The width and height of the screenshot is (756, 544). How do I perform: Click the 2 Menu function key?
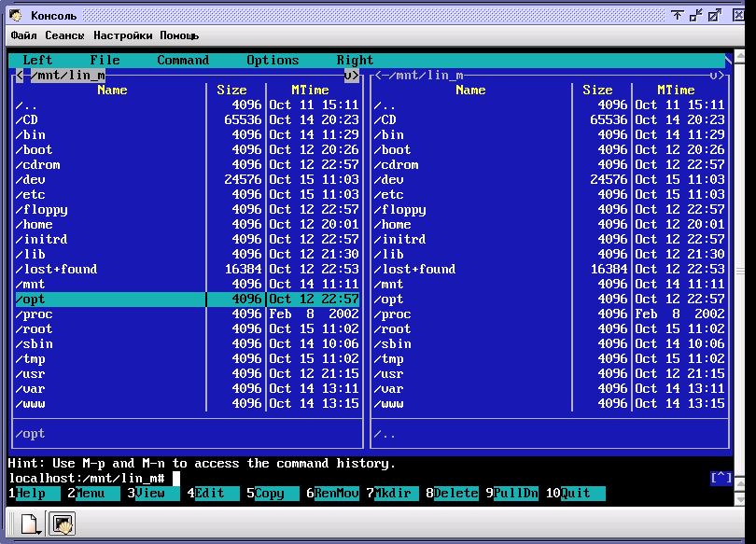point(94,494)
